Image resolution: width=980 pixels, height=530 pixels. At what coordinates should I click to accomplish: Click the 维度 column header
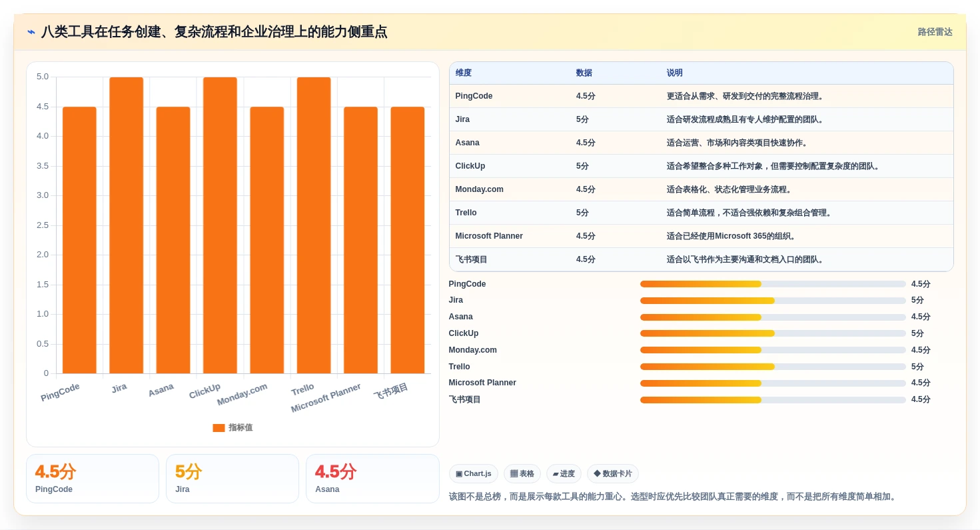464,73
